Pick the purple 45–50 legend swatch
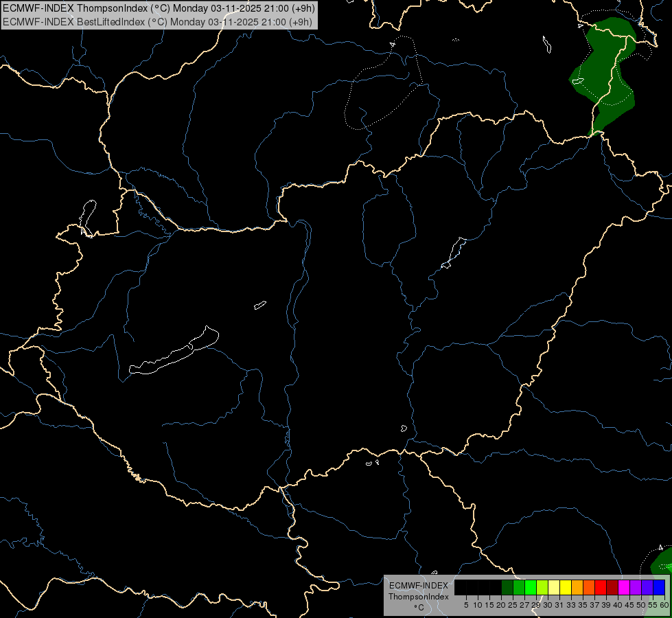 tap(635, 588)
